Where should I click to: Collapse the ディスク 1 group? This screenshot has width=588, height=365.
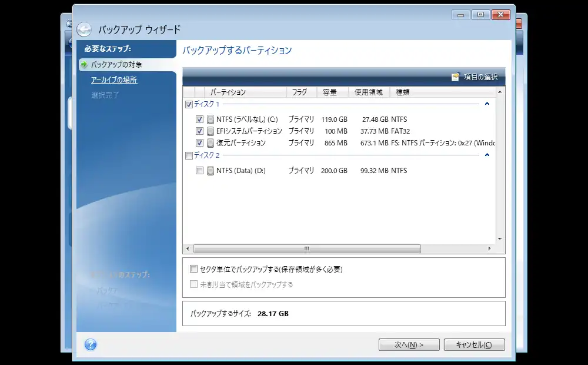click(x=487, y=104)
